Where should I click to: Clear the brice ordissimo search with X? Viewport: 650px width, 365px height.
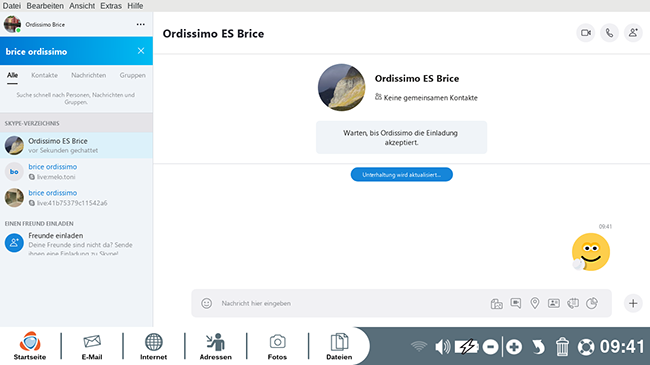point(141,51)
